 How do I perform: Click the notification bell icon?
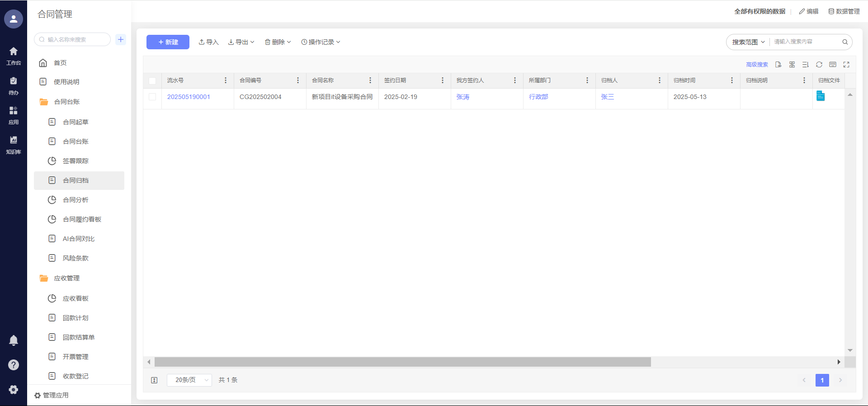pyautogui.click(x=14, y=340)
